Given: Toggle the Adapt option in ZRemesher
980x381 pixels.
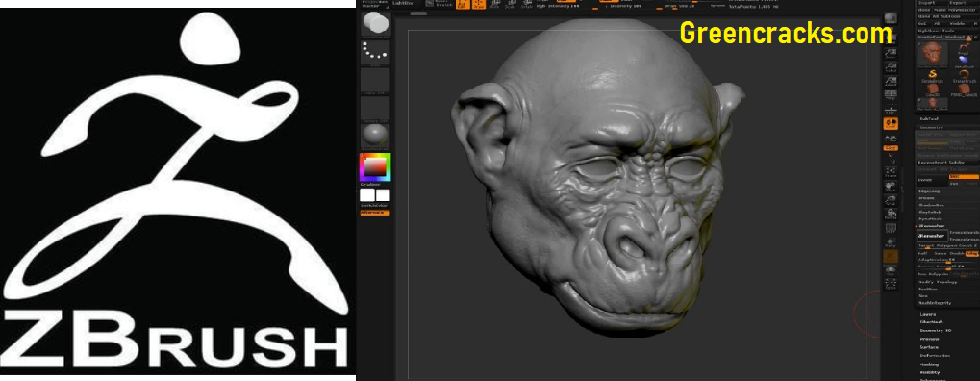Looking at the screenshot, I should click(x=972, y=253).
